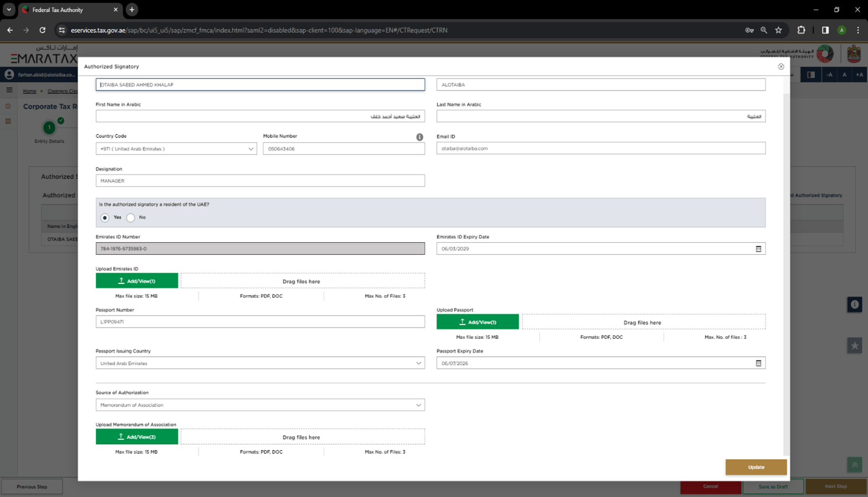The image size is (868, 497).
Task: Toggle the browser side panel
Action: [x=825, y=30]
